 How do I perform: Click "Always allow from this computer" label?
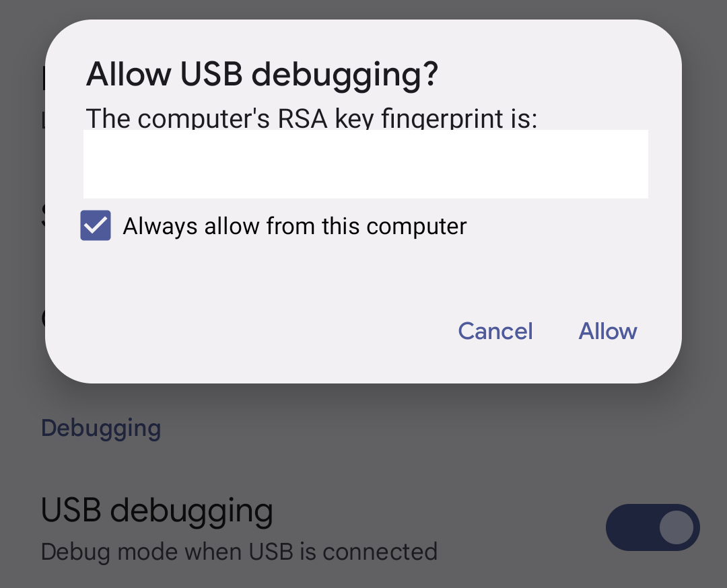click(294, 226)
